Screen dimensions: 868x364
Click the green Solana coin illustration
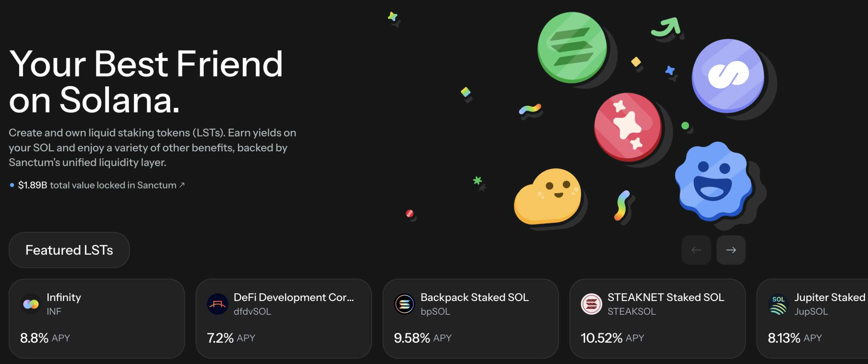click(572, 47)
